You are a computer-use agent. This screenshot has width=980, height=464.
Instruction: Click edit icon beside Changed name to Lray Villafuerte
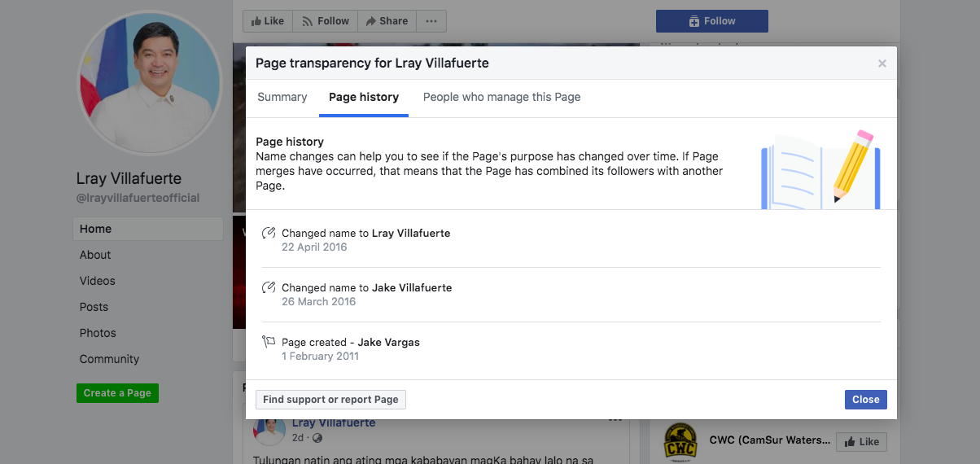click(269, 234)
